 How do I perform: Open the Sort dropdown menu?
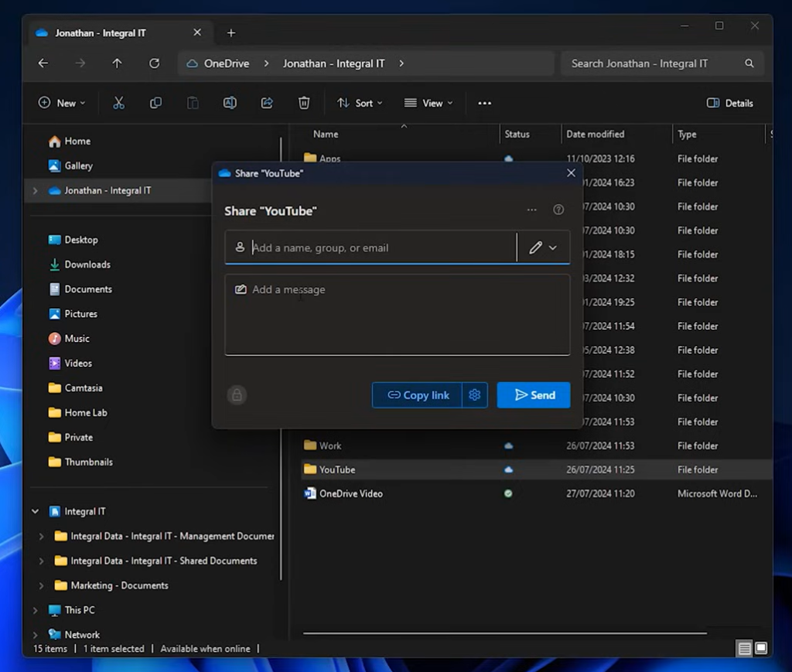pyautogui.click(x=359, y=103)
